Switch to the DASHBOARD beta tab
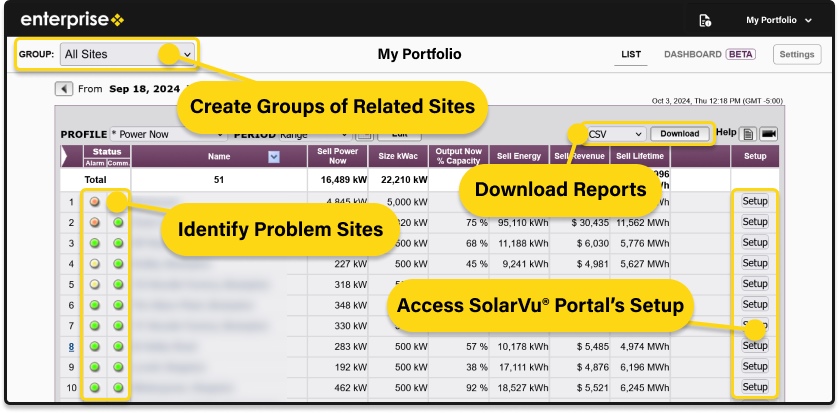Image resolution: width=839 pixels, height=413 pixels. [x=709, y=54]
